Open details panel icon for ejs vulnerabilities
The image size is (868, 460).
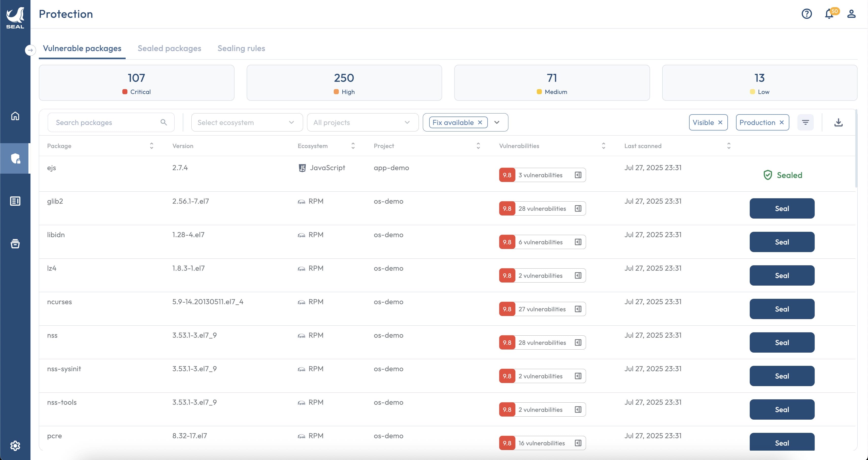coord(578,175)
